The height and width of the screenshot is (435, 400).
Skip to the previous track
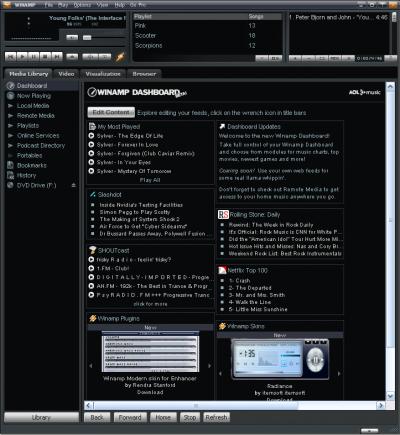[x=10, y=57]
